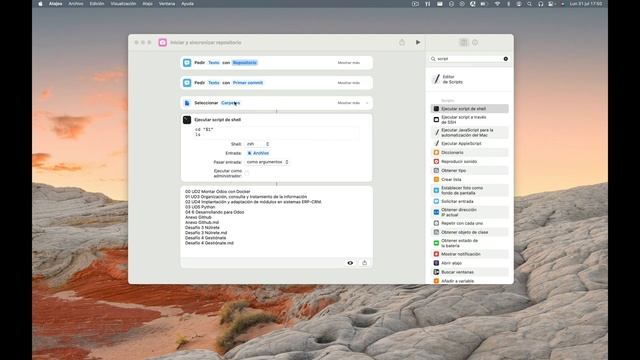Click the 'Carpeta' token in the Seleccionar action
Image resolution: width=640 pixels, height=360 pixels.
(231, 103)
